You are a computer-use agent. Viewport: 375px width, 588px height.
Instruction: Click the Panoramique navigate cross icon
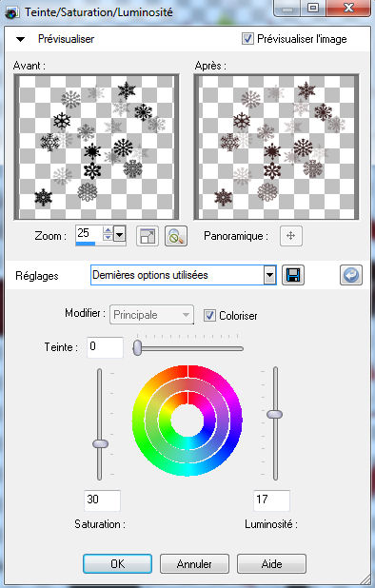tap(291, 236)
